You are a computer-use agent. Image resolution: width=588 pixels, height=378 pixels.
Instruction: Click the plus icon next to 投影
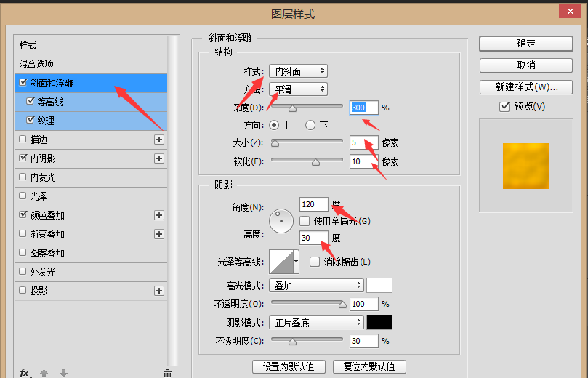click(159, 291)
